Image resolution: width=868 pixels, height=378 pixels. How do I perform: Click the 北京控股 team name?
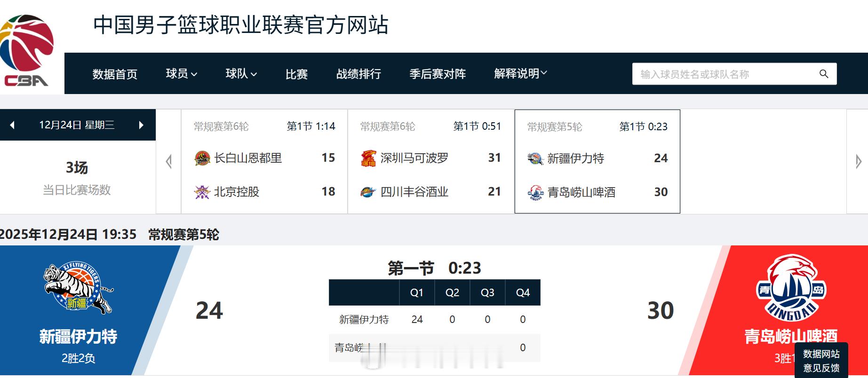click(237, 192)
